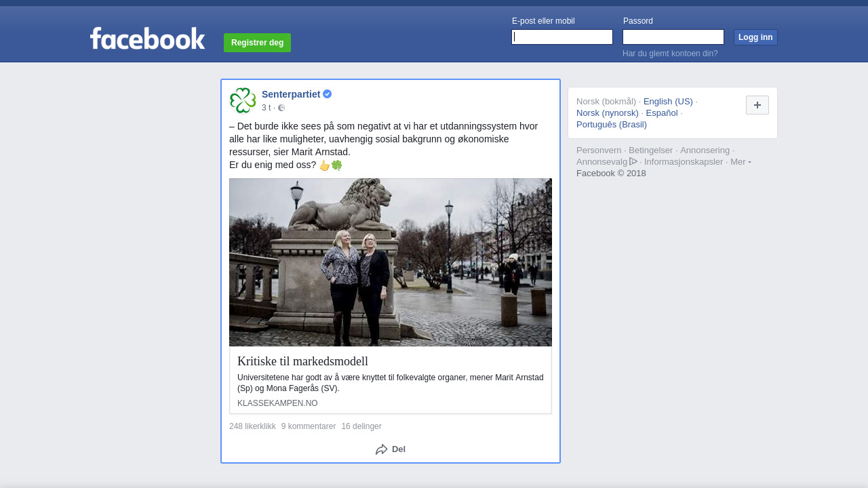Click the article description about Universitetene

tap(391, 383)
